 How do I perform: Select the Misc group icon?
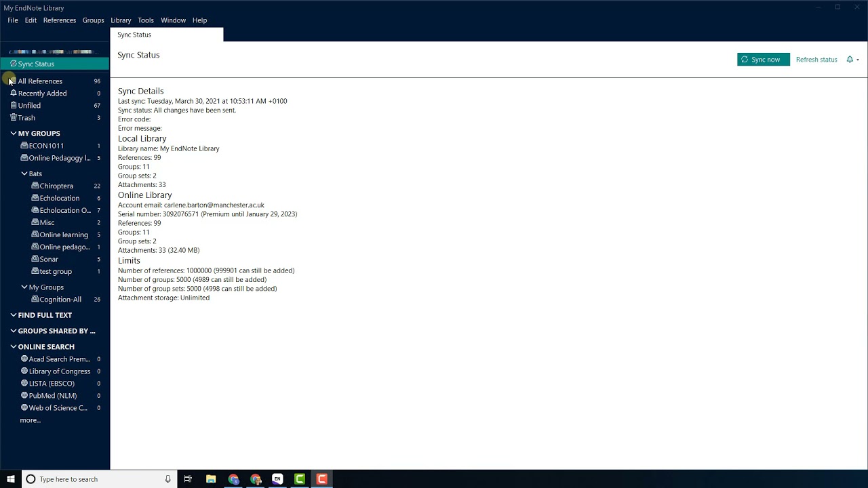click(x=35, y=222)
